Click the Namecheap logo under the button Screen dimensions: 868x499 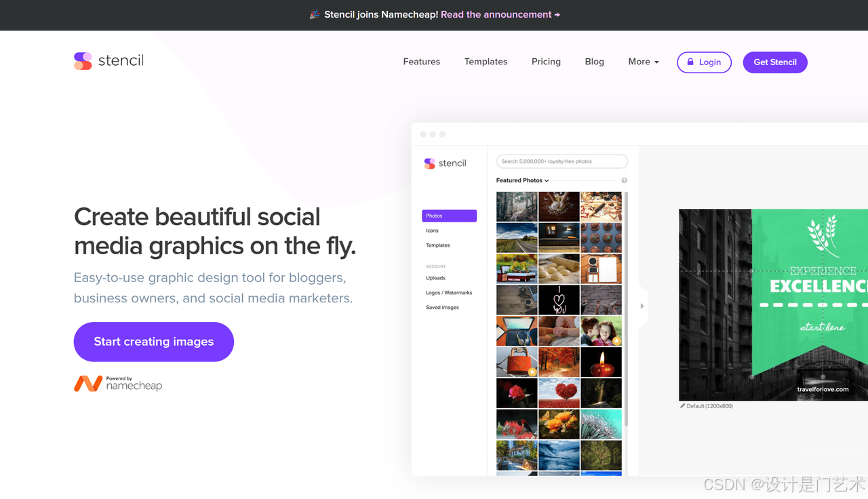tap(118, 384)
